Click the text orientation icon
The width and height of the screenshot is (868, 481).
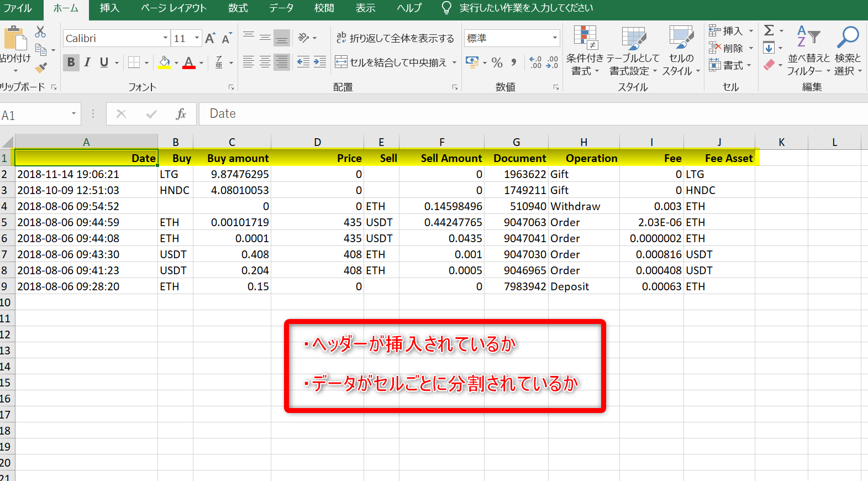[x=303, y=38]
